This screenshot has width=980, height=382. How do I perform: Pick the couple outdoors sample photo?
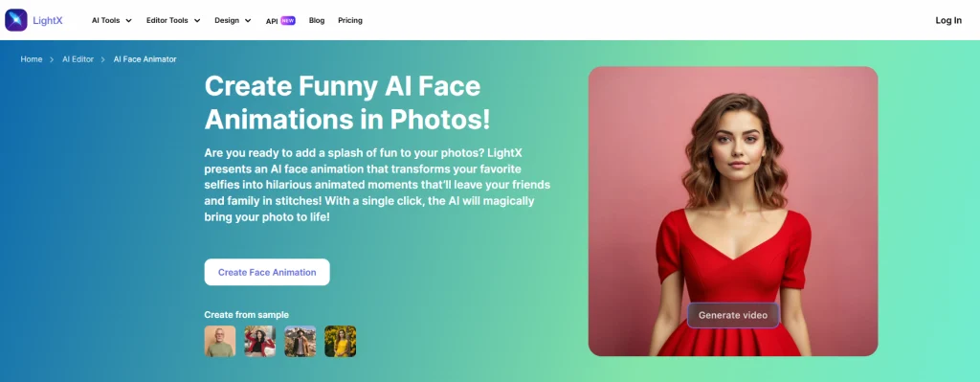300,342
